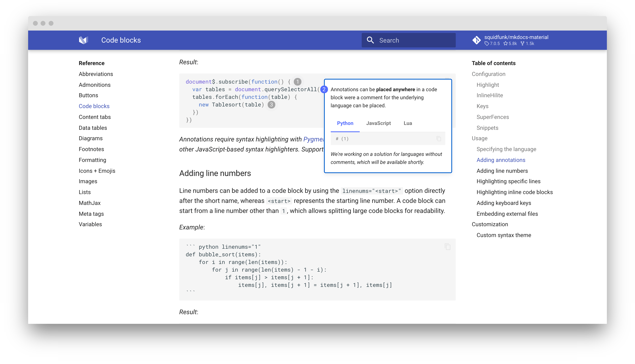Screen dimensions: 635x364
Task: Jump to Highlight in table of contents
Action: click(x=488, y=85)
